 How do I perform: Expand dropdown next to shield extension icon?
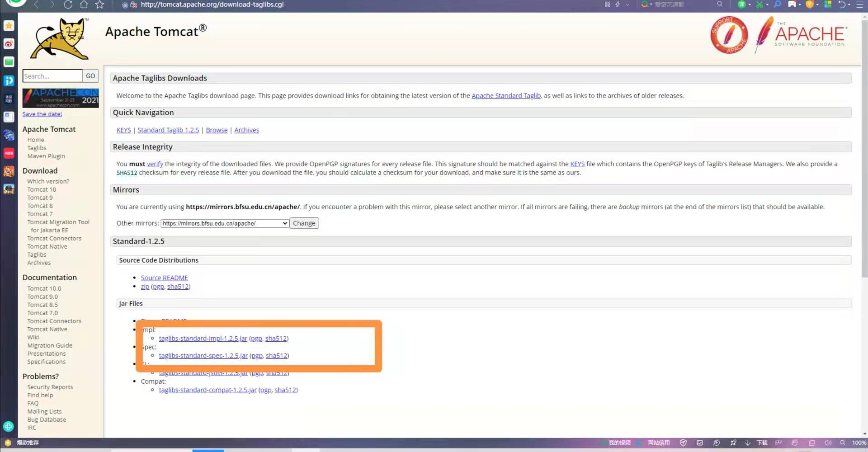[817, 5]
